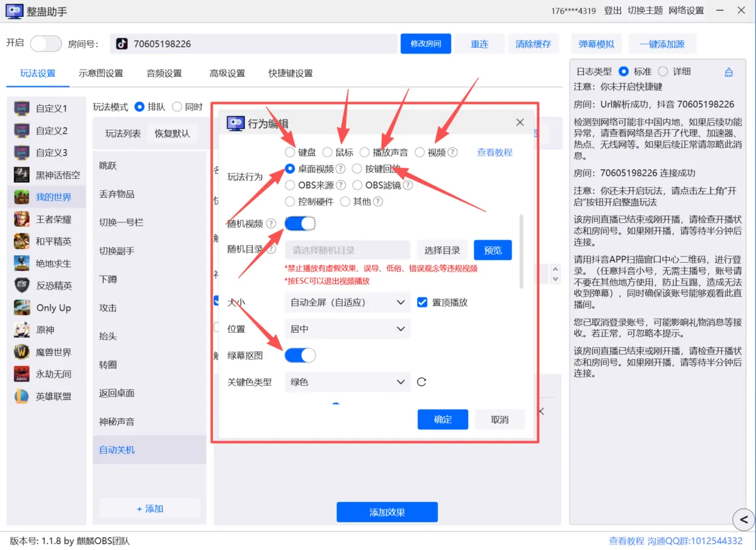Toggle the 随机视频 switch off
756x550 pixels.
[x=300, y=224]
